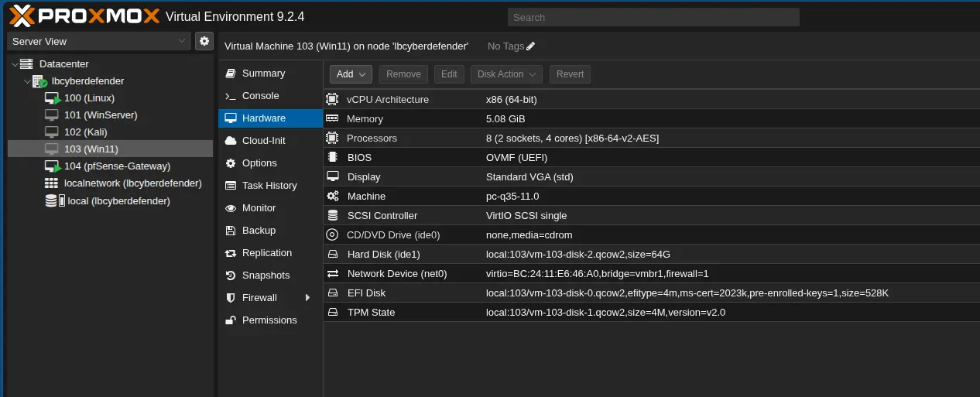Image resolution: width=980 pixels, height=397 pixels.
Task: Click the Replication arrows icon
Action: pos(230,253)
